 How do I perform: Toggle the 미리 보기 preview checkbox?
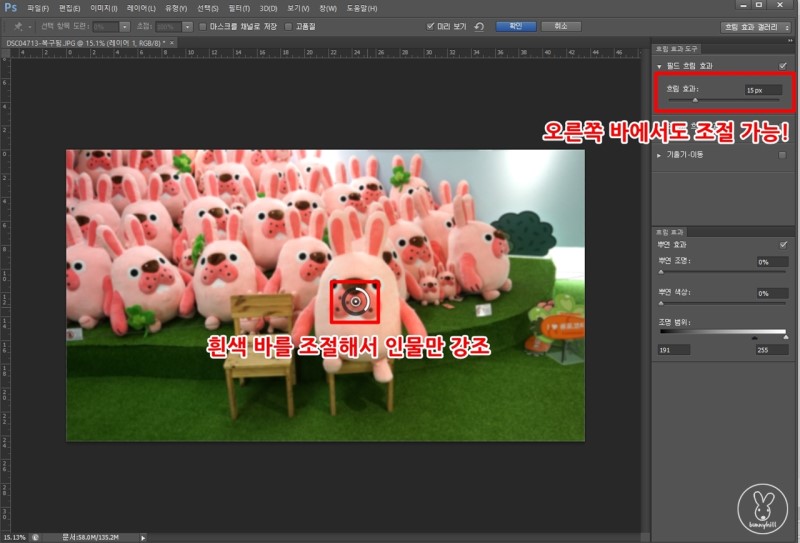430,26
